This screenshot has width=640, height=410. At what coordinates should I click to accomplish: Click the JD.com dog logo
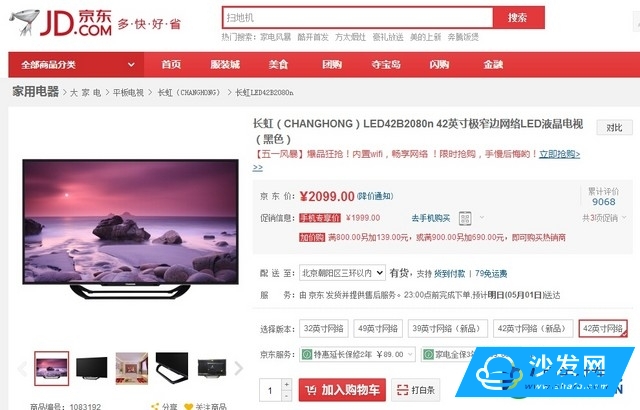24,22
